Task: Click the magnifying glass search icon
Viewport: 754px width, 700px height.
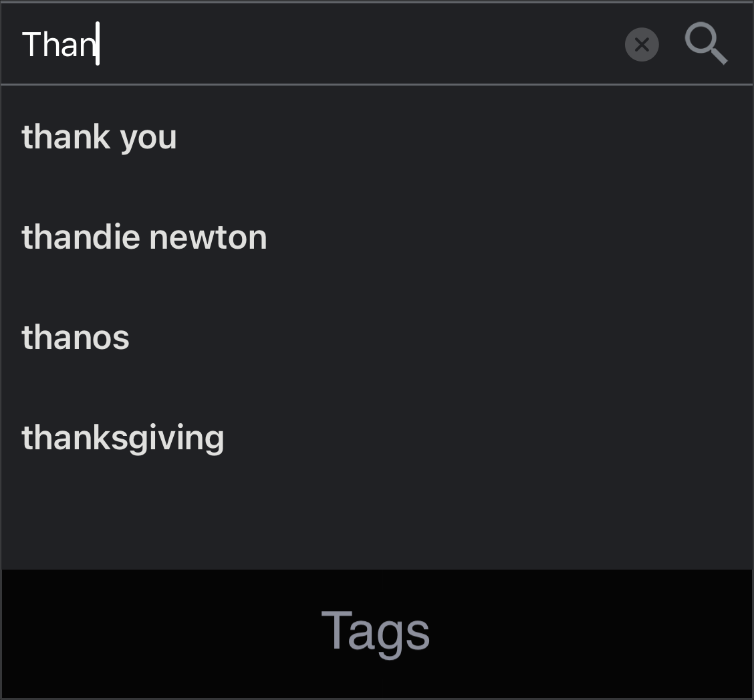Action: point(706,43)
